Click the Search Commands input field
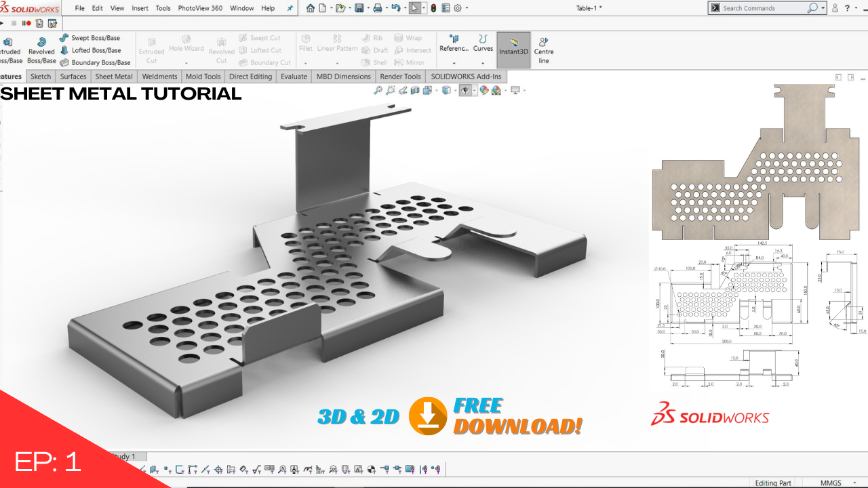The width and height of the screenshot is (868, 488). 763,8
